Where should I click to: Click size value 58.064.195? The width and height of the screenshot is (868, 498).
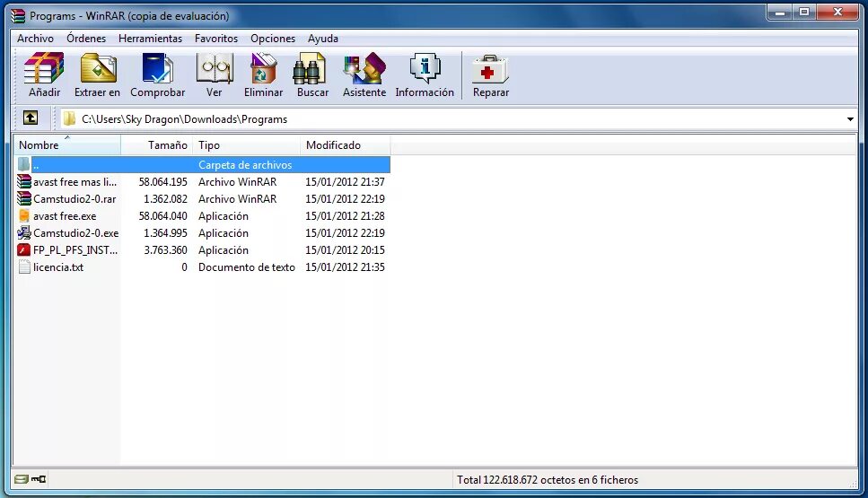tap(162, 181)
